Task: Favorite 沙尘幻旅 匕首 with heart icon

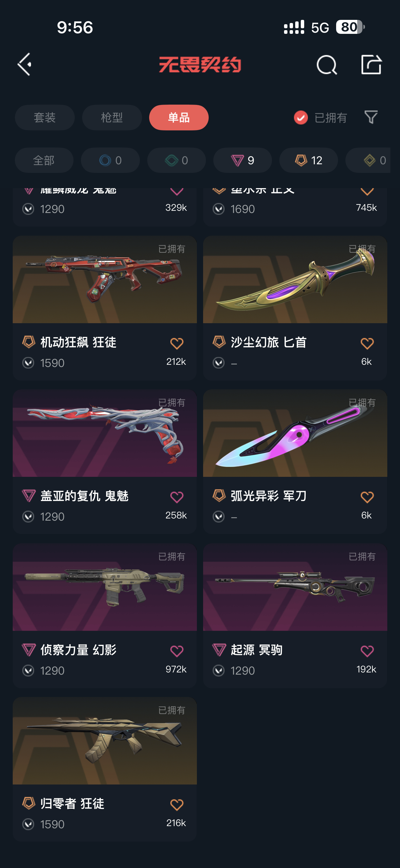Action: 367,343
